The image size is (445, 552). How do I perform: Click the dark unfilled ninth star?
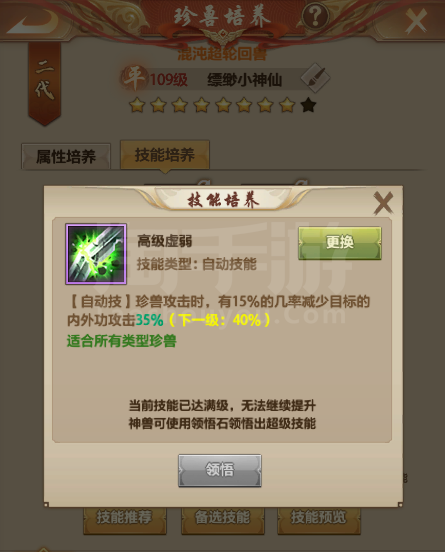coord(309,105)
